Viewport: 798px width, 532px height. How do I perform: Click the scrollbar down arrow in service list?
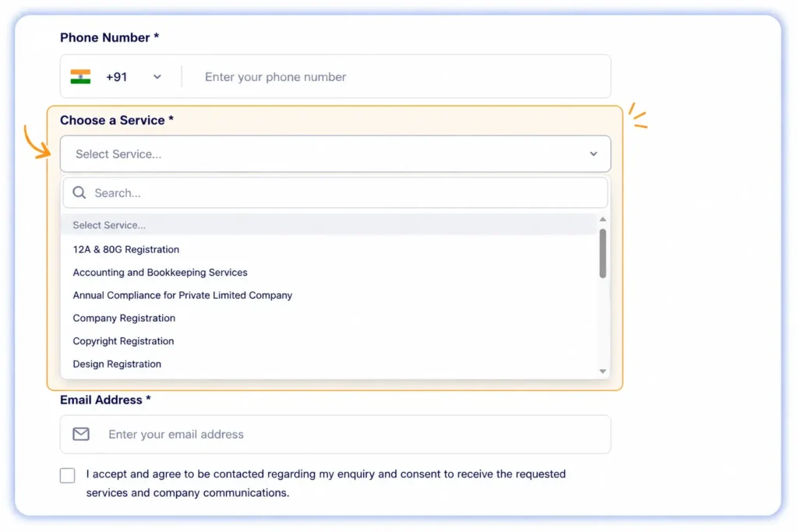(602, 372)
